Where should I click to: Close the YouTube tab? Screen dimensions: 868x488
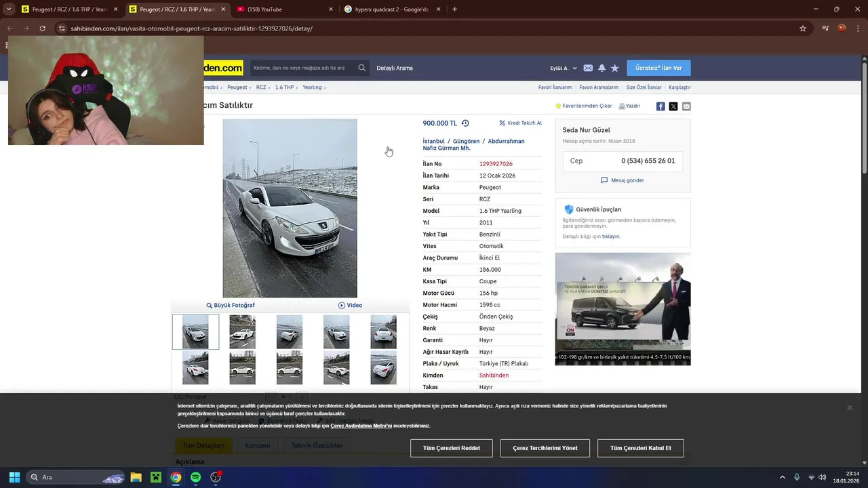tap(330, 9)
